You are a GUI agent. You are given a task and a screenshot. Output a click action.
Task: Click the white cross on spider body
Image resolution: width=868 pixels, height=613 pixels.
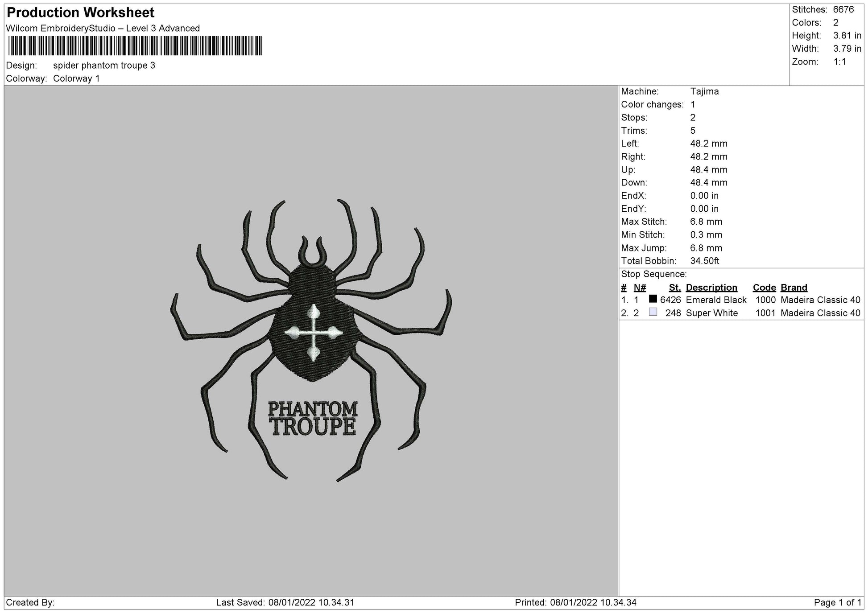[x=314, y=333]
